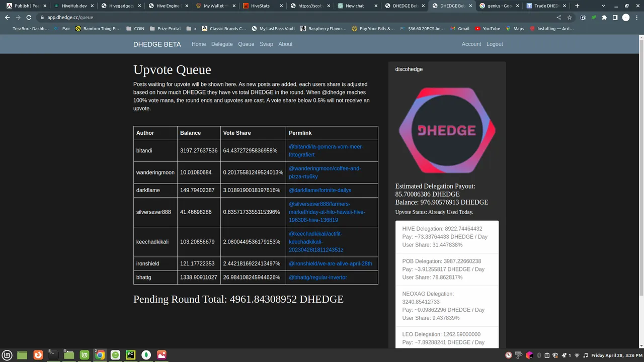This screenshot has height=362, width=644.
Task: Open a new browser tab
Action: pyautogui.click(x=577, y=6)
